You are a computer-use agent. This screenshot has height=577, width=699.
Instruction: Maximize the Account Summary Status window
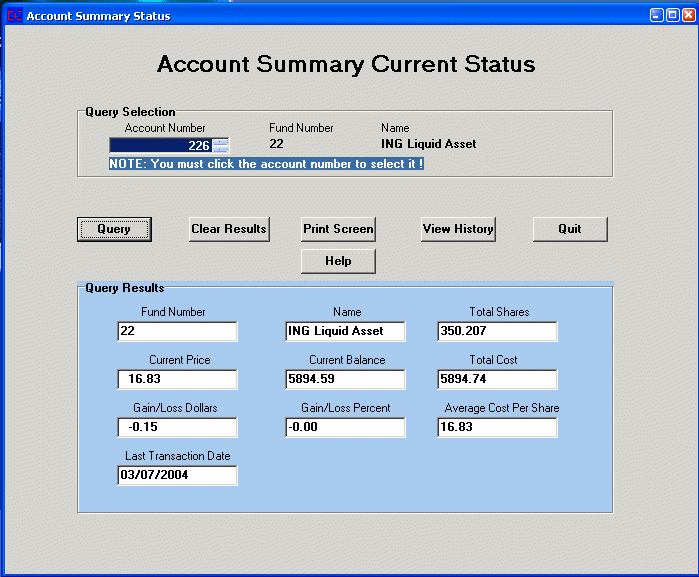[x=673, y=15]
